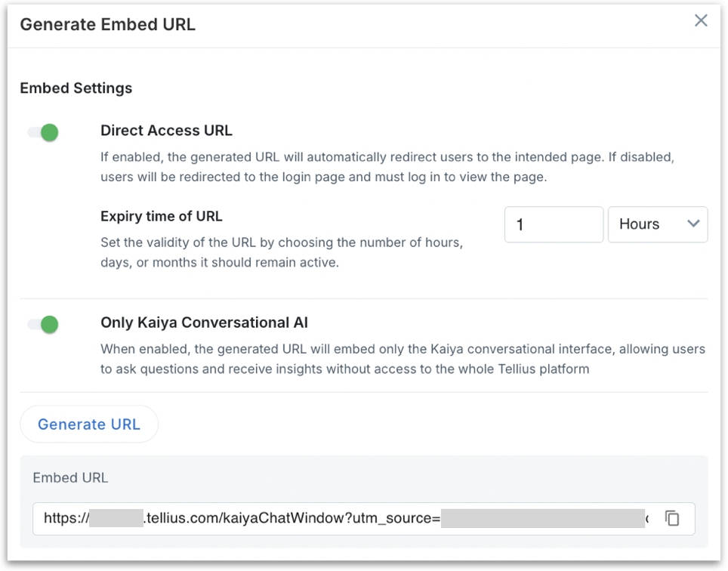Copy the embed URL to clipboard
728x571 pixels.
(671, 518)
